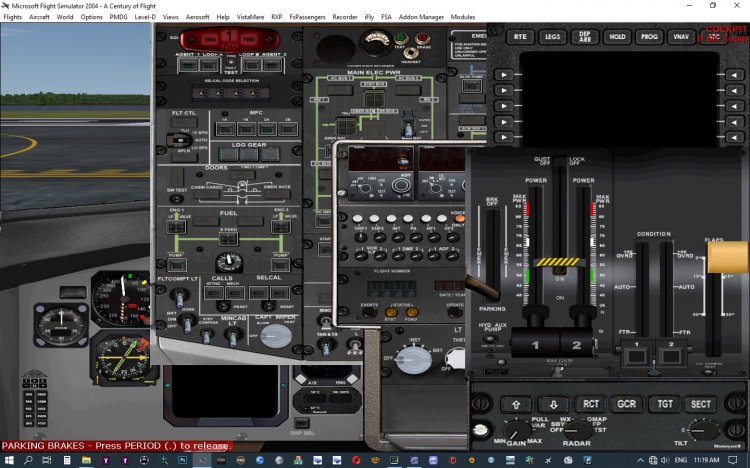This screenshot has width=750, height=468.
Task: Click the bottom right line select key on FMC
Action: tap(735, 137)
